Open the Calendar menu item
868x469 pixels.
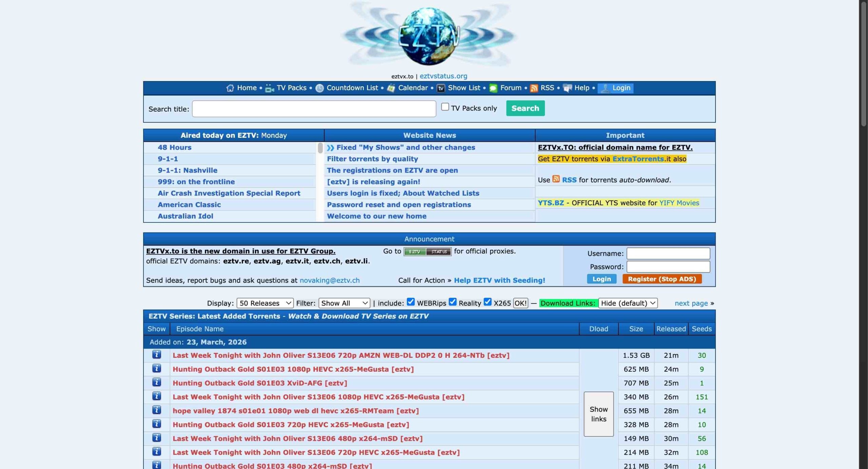413,88
